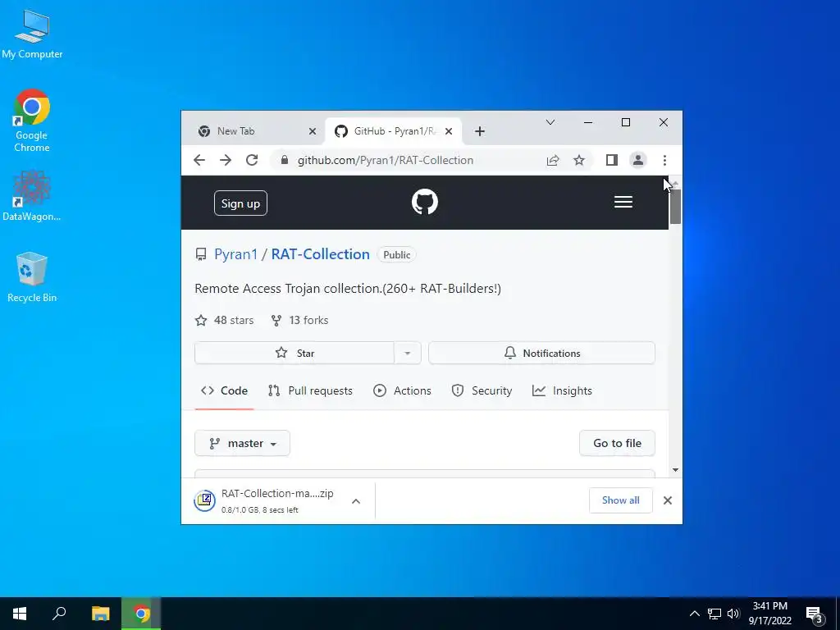
Task: Open Chrome three-dot menu
Action: pyautogui.click(x=664, y=160)
